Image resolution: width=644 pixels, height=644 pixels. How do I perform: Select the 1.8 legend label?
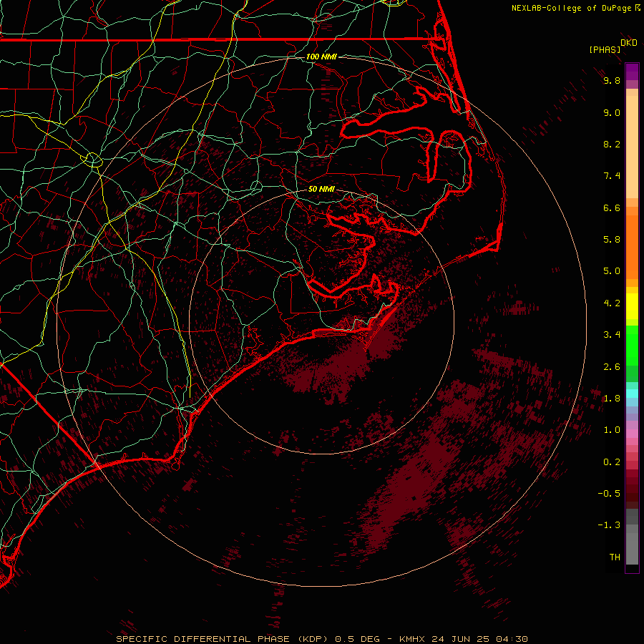(x=612, y=399)
